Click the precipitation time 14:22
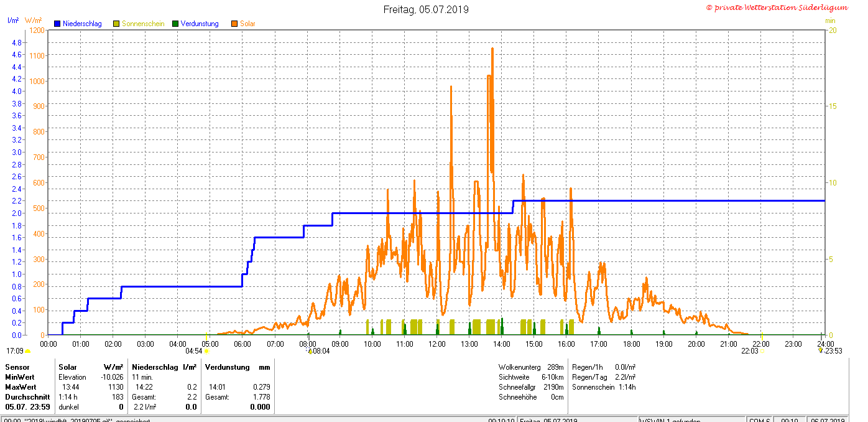This screenshot has height=422, width=868. point(145,387)
